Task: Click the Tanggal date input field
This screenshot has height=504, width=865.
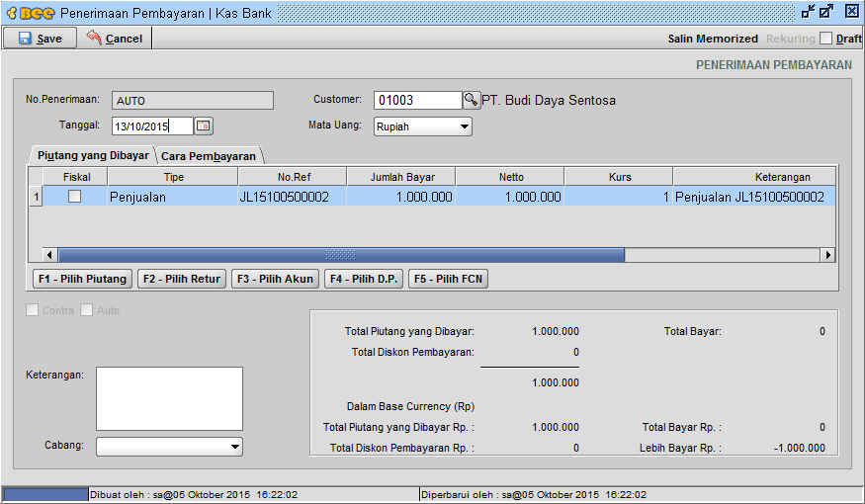Action: point(153,126)
